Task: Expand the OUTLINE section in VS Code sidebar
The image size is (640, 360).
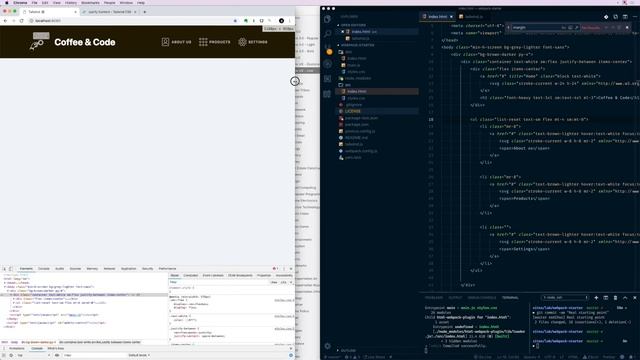Action: [x=347, y=350]
